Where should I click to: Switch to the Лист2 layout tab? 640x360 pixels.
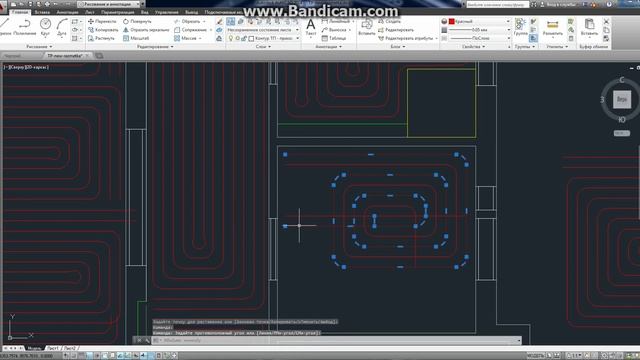point(70,349)
